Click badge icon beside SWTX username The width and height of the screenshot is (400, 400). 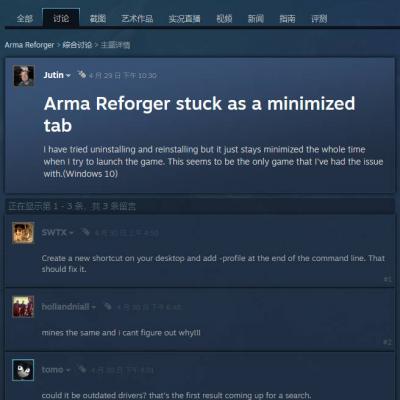pos(85,232)
